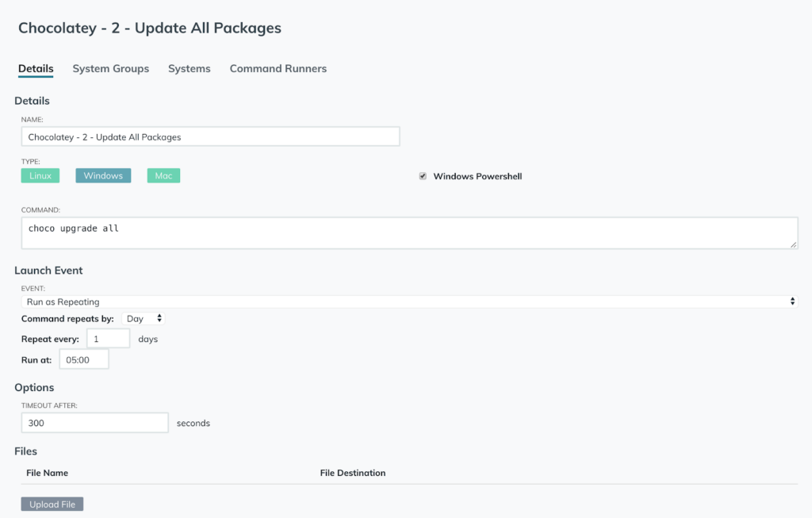This screenshot has width=812, height=518.
Task: Pick the Mac command type
Action: (163, 175)
